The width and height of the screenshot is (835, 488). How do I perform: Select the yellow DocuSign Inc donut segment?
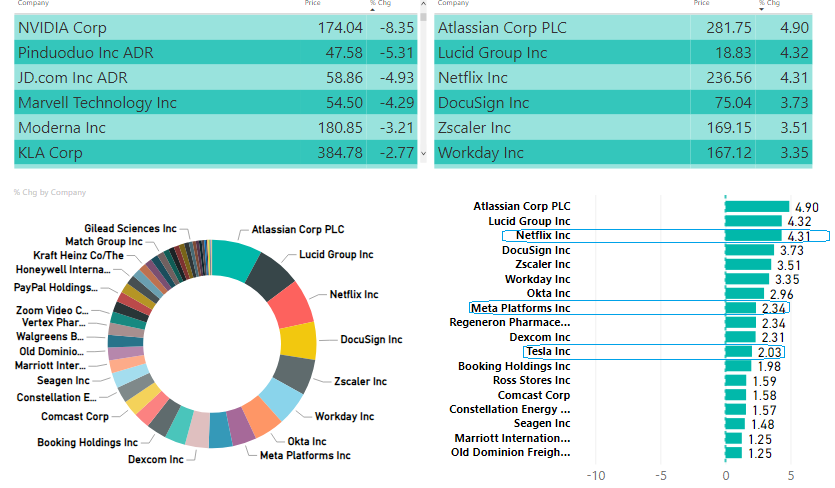pos(298,341)
